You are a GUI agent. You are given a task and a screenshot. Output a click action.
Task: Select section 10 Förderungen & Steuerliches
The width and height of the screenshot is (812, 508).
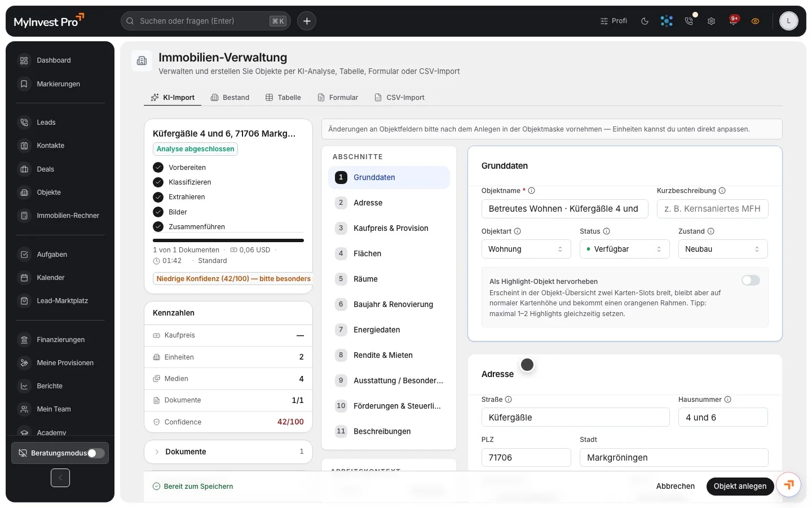click(x=389, y=406)
